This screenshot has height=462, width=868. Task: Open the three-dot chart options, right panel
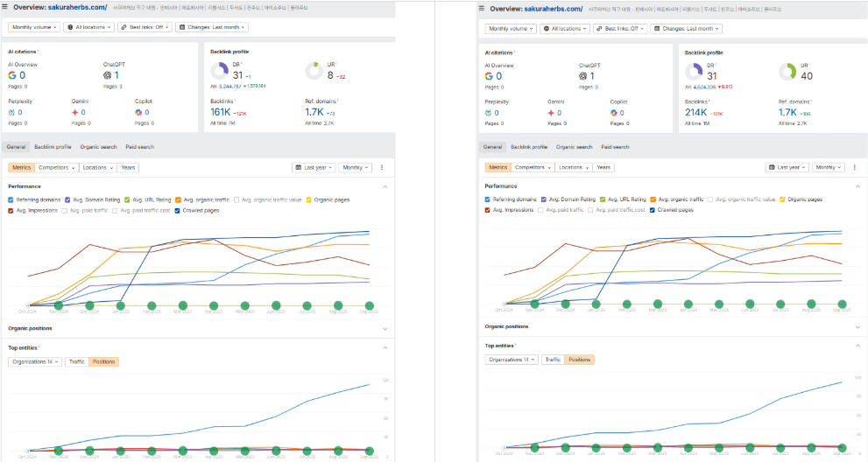[857, 167]
